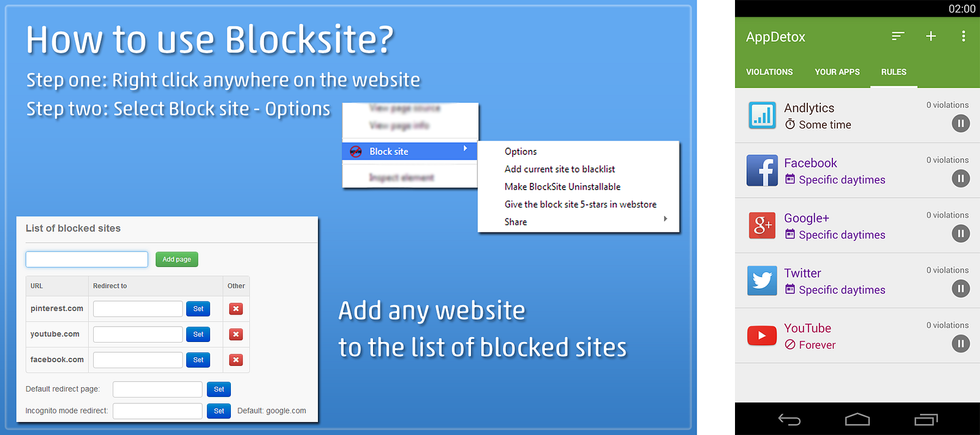Viewport: 980px width, 435px height.
Task: Tap the Google+ app icon
Action: coord(762,225)
